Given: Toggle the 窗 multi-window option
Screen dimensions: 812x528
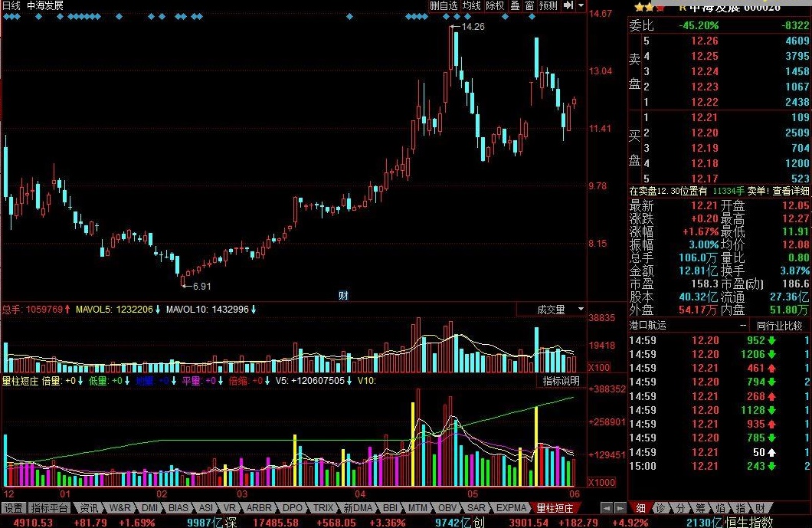Looking at the screenshot, I should pos(529,5).
